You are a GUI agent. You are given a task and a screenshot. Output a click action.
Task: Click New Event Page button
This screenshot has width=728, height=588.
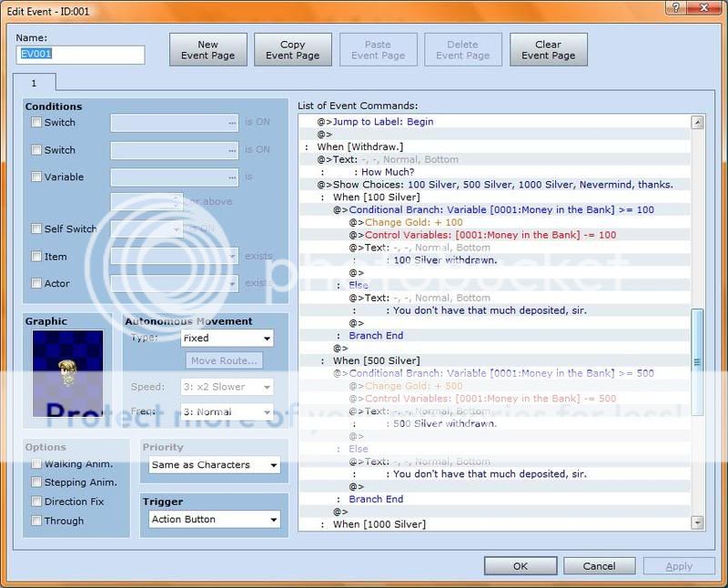[x=208, y=50]
